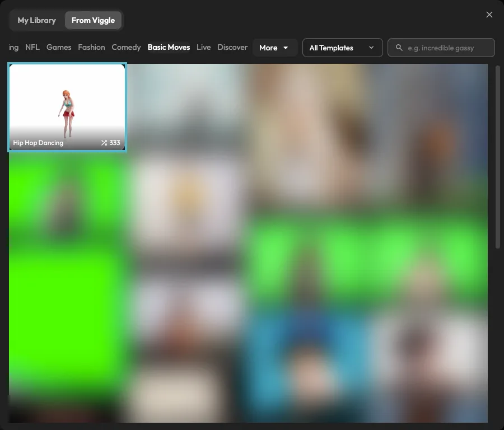The height and width of the screenshot is (430, 504).
Task: Close the template picker dialog
Action: tap(489, 15)
